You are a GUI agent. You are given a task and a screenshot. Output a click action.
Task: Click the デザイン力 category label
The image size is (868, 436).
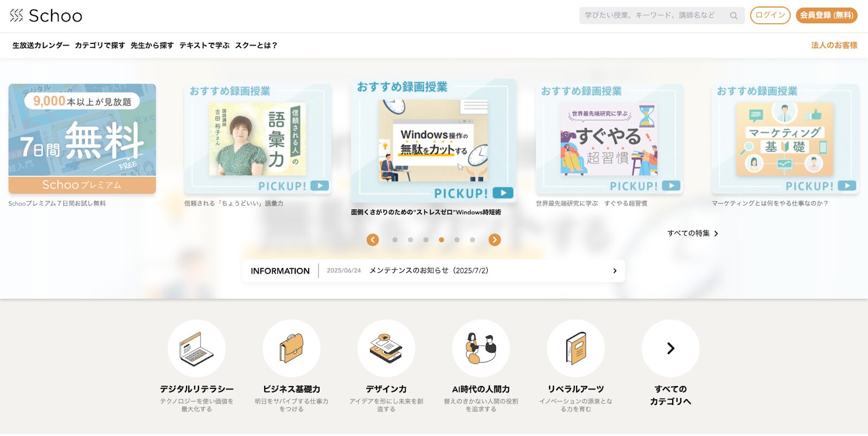coord(386,389)
